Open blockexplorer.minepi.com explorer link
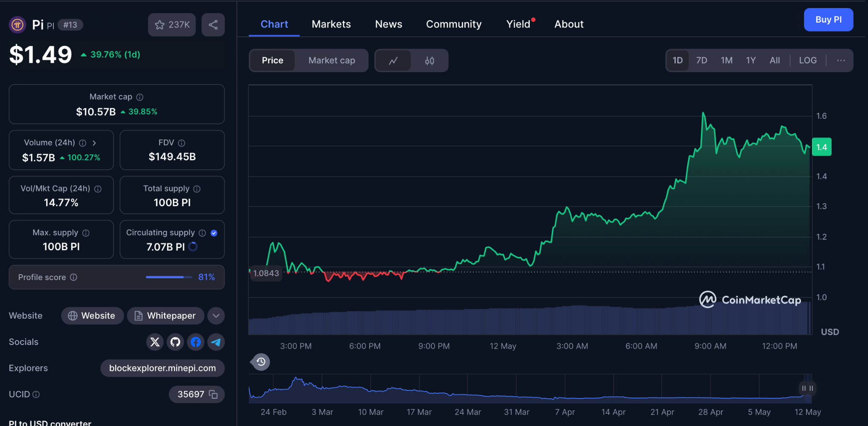 tap(162, 368)
